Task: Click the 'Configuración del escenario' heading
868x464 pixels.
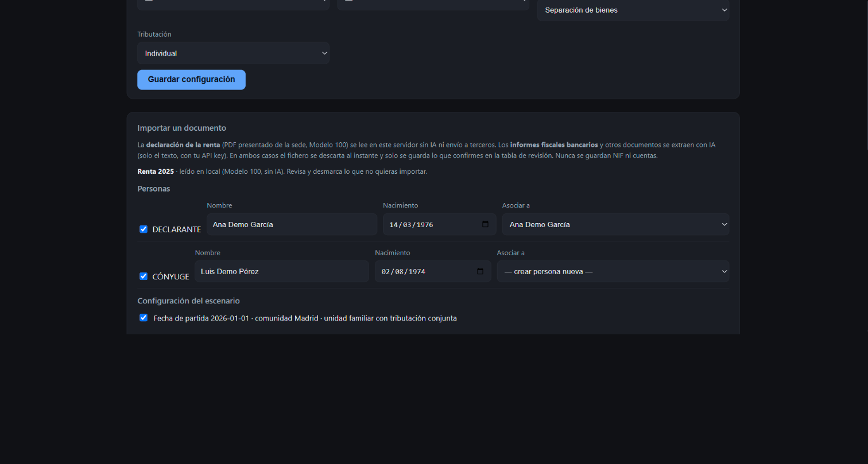Action: tap(188, 301)
